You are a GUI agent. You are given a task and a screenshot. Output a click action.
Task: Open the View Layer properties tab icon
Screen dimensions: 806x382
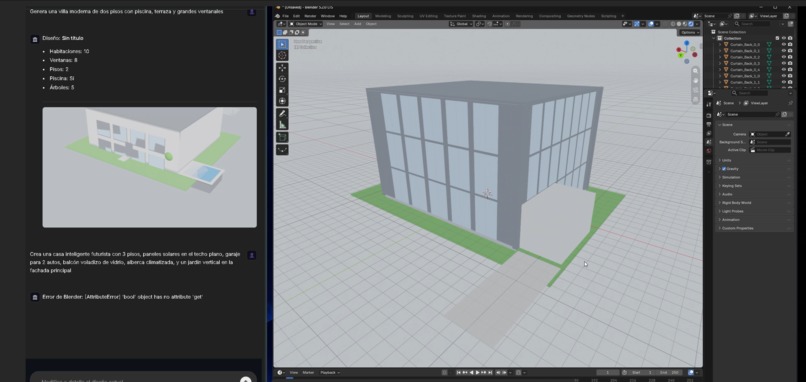tap(709, 133)
